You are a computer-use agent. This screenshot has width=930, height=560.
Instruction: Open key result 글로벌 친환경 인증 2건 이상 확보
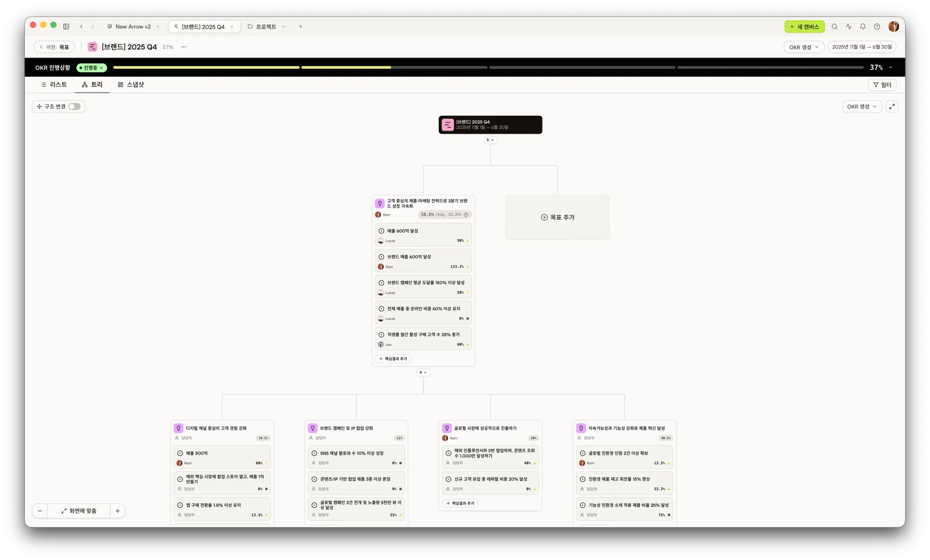point(624,458)
